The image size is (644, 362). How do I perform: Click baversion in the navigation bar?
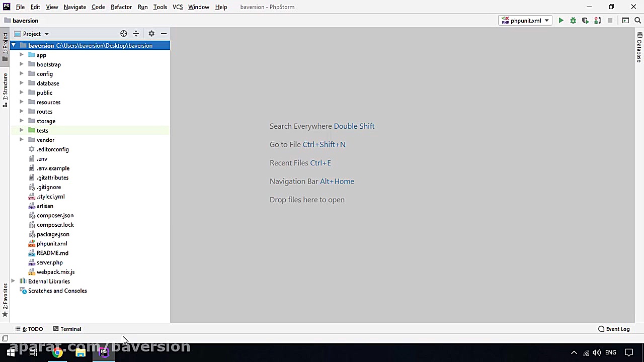[x=21, y=21]
